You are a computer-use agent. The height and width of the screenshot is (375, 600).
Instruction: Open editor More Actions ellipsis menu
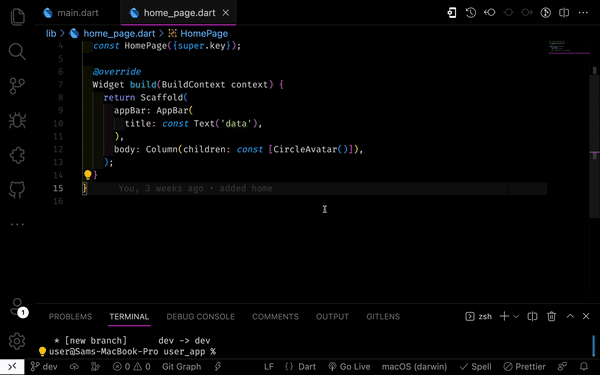(583, 13)
